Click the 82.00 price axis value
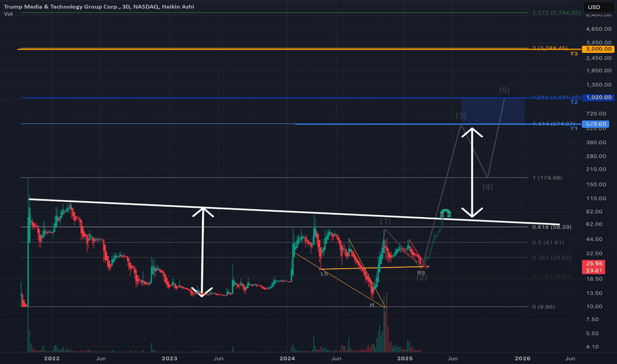The width and height of the screenshot is (617, 364). 594,212
